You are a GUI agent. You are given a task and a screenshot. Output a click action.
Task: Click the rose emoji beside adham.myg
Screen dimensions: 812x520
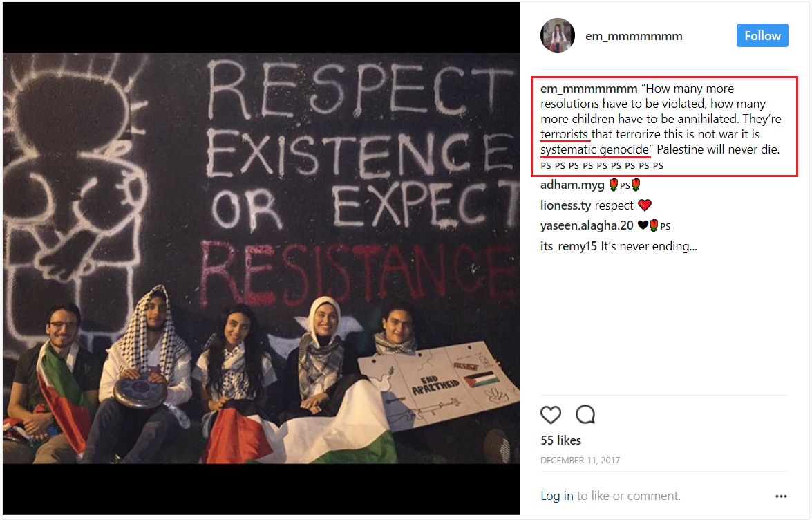614,185
